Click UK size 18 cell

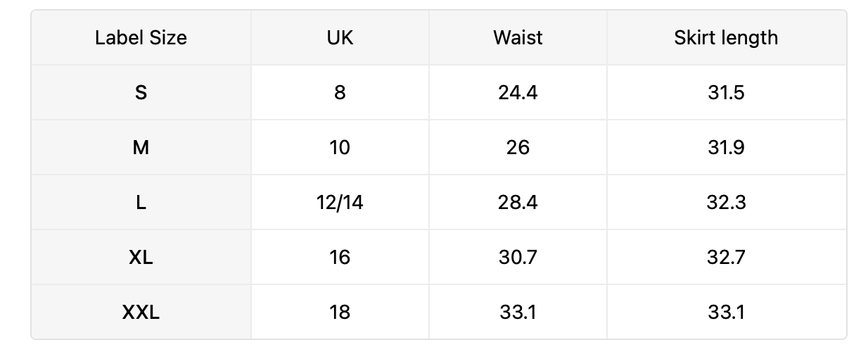tap(340, 312)
